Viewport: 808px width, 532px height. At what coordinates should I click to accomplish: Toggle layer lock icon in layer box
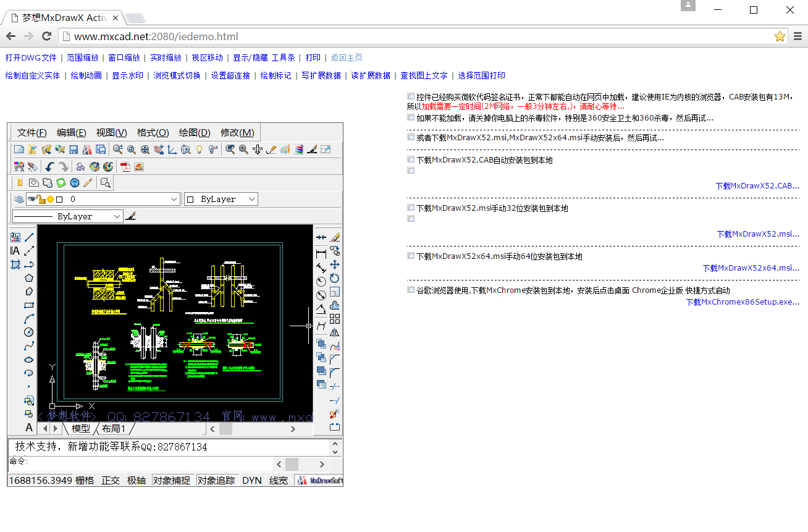pos(40,199)
